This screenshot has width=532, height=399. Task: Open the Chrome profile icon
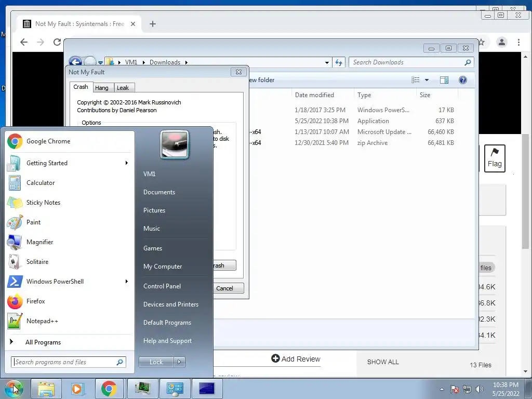tap(501, 42)
